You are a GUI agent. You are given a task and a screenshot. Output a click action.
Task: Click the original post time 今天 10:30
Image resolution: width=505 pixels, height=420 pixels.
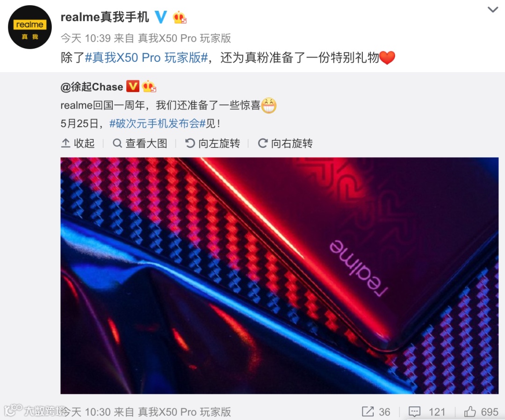(x=86, y=412)
